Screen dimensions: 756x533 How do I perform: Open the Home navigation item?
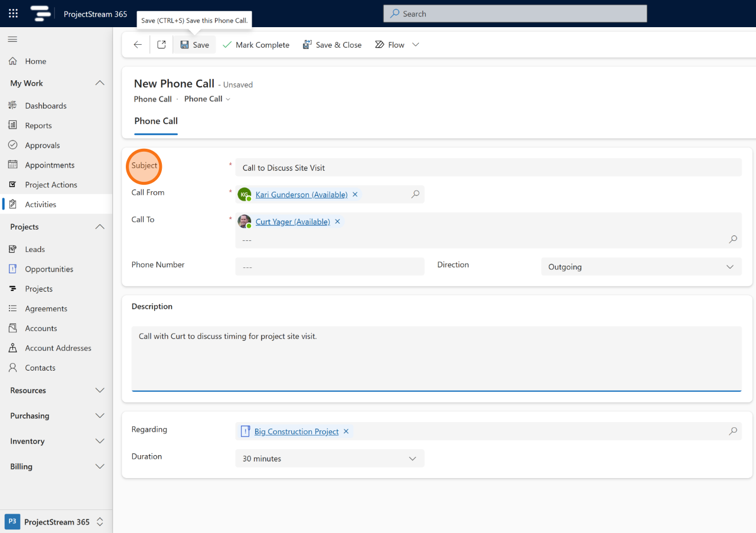[56, 61]
